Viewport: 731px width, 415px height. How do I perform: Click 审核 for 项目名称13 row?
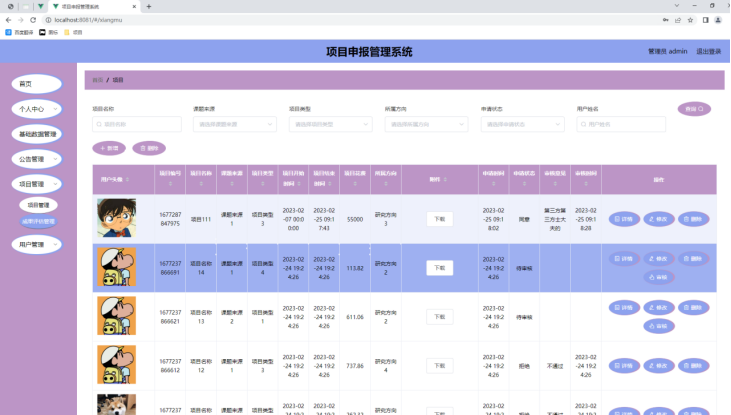pyautogui.click(x=659, y=326)
